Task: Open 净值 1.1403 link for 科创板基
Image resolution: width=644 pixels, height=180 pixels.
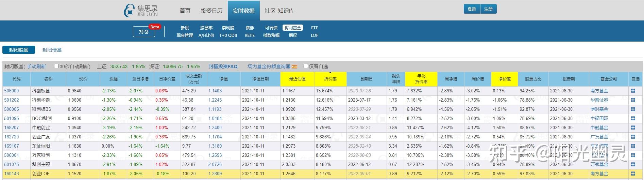Action: point(215,91)
